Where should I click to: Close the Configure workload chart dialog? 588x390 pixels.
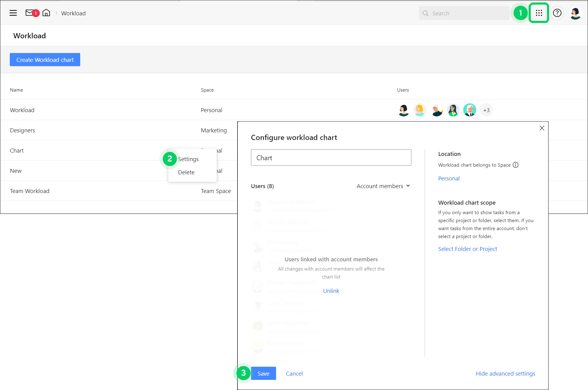pyautogui.click(x=542, y=128)
